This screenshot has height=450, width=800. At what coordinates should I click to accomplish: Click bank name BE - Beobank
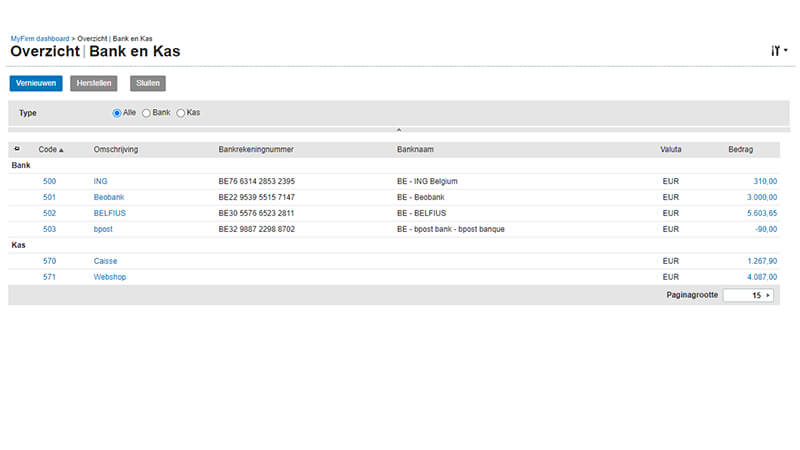[420, 197]
